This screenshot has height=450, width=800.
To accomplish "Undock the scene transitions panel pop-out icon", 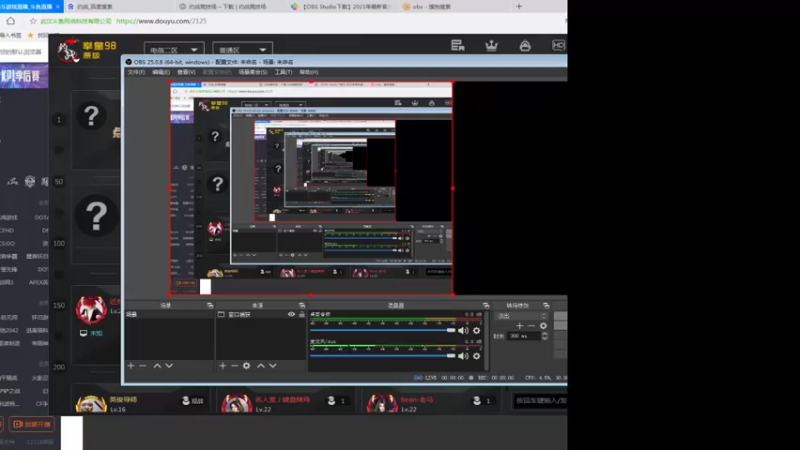I will click(546, 305).
